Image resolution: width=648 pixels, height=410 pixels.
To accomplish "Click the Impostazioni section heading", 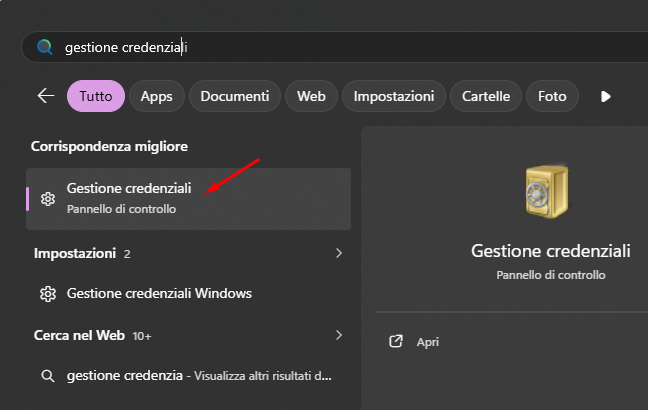I will (x=75, y=253).
